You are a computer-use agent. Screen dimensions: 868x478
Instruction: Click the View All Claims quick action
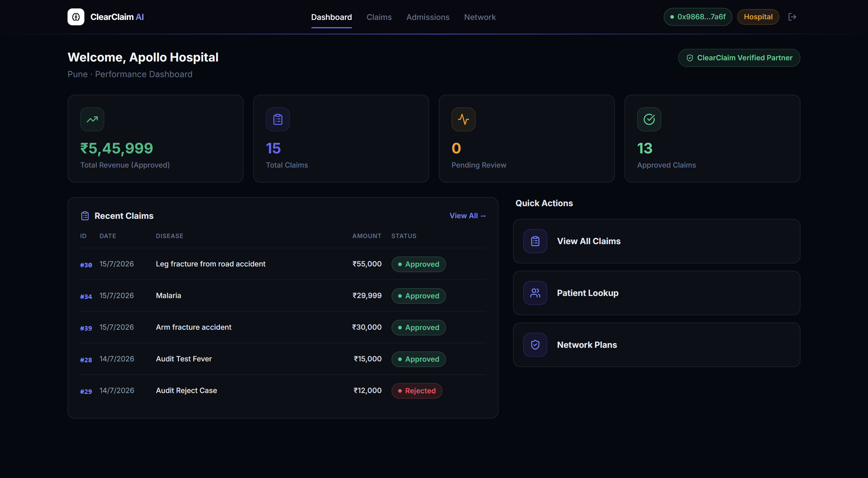coord(656,241)
